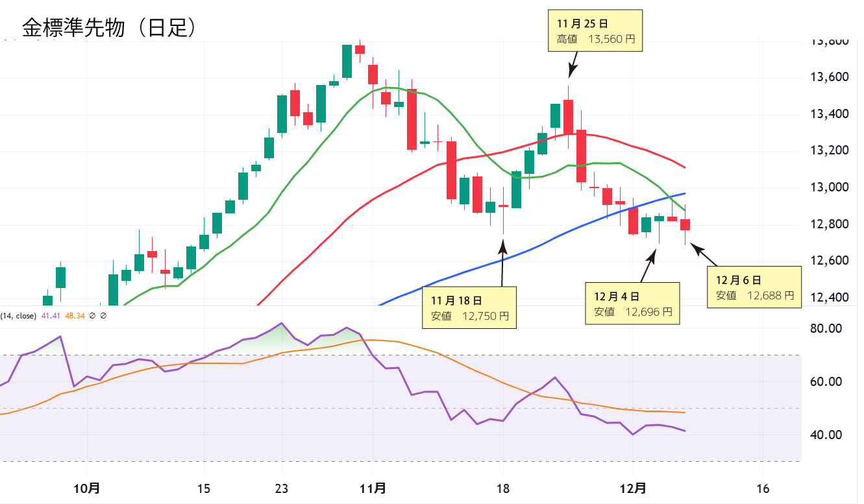This screenshot has width=864, height=504.
Task: Click the 13,000 price axis label
Action: point(830,187)
